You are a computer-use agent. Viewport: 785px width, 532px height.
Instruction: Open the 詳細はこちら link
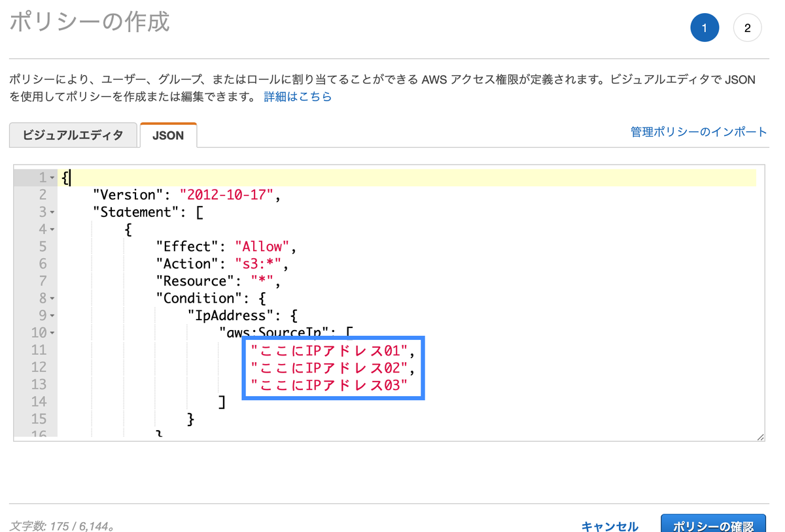tap(298, 97)
